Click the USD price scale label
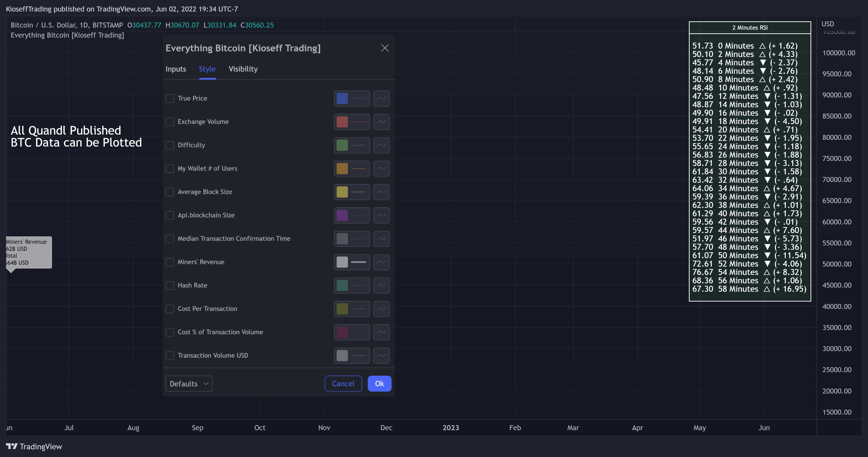Viewport: 868px width, 457px height. coord(828,24)
